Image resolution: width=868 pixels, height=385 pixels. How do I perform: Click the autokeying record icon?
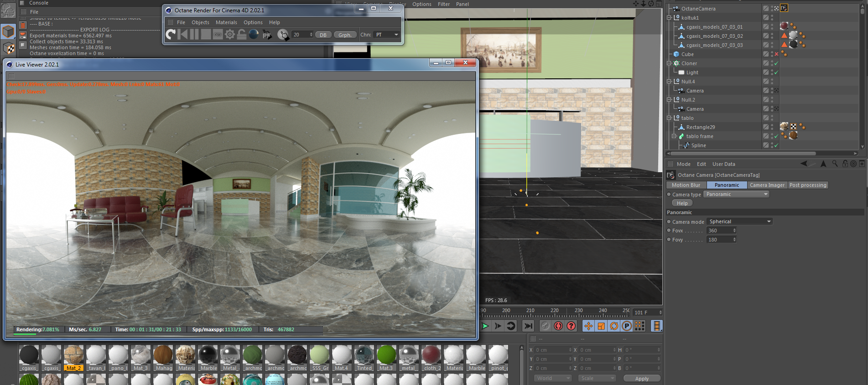tap(558, 326)
